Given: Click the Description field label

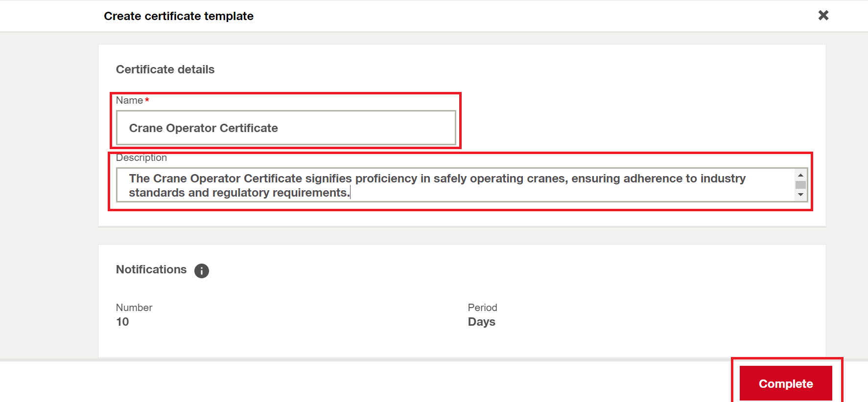Looking at the screenshot, I should click(x=141, y=157).
